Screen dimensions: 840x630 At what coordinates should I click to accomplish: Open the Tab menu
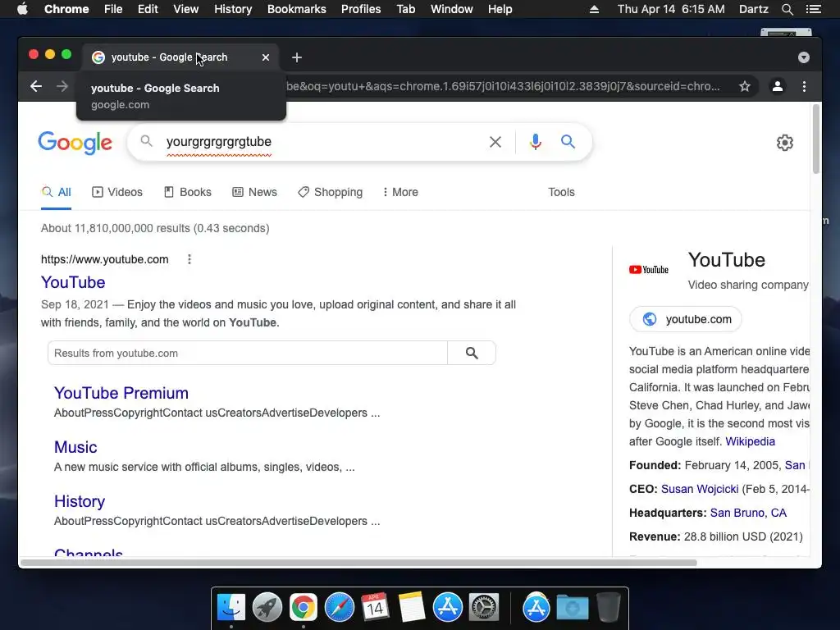tap(406, 9)
